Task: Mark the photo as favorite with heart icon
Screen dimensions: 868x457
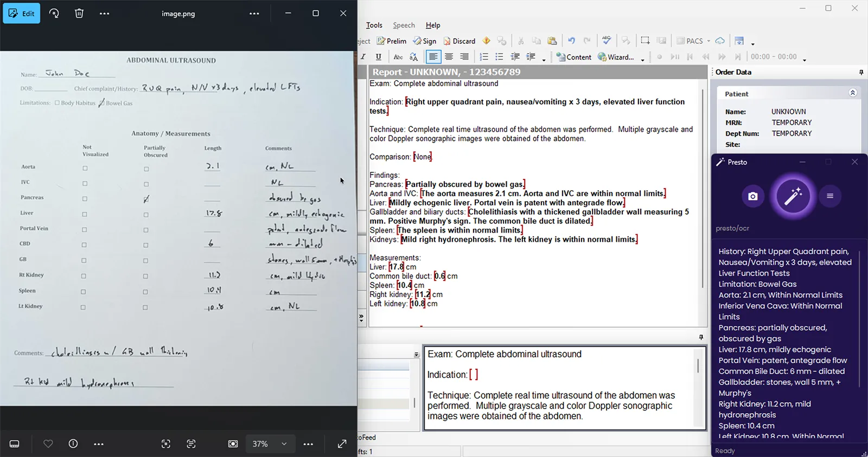Action: point(48,444)
